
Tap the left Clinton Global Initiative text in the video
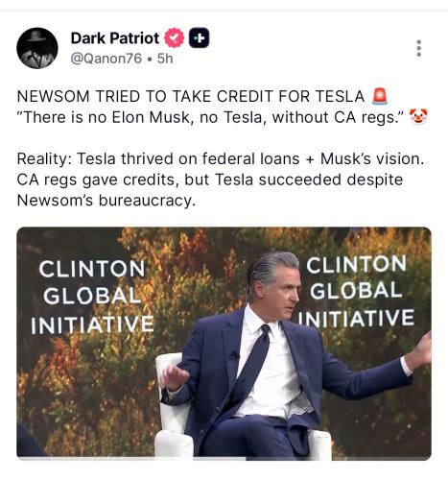pos(92,297)
